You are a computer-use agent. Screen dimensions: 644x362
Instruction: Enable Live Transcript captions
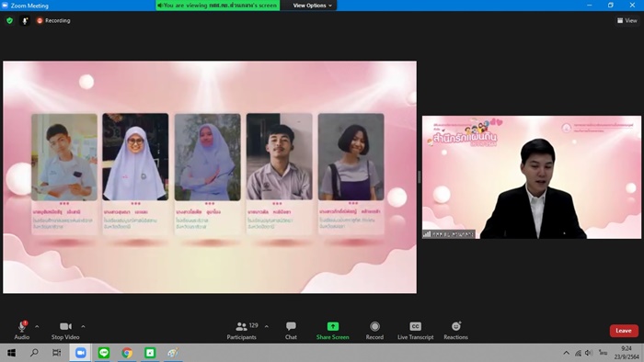pyautogui.click(x=415, y=331)
